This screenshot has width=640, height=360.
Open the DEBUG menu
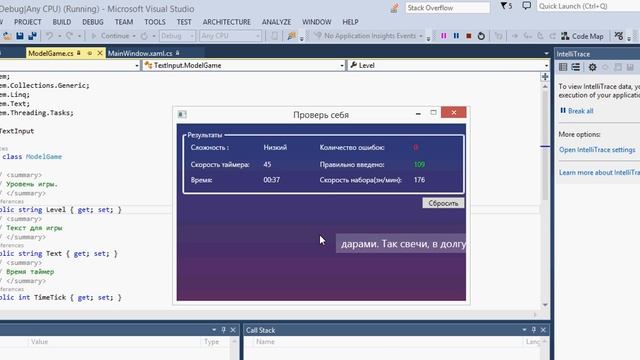click(x=93, y=22)
